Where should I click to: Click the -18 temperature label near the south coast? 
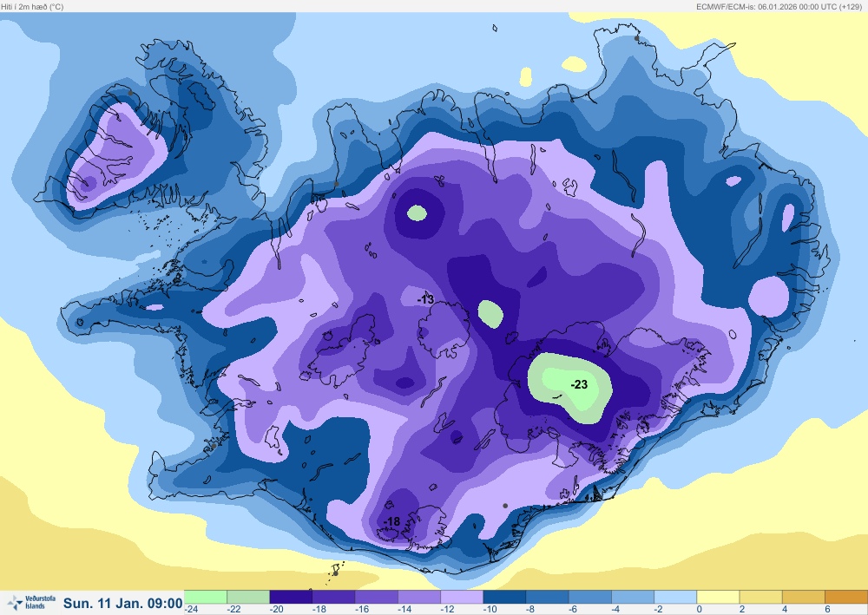391,521
